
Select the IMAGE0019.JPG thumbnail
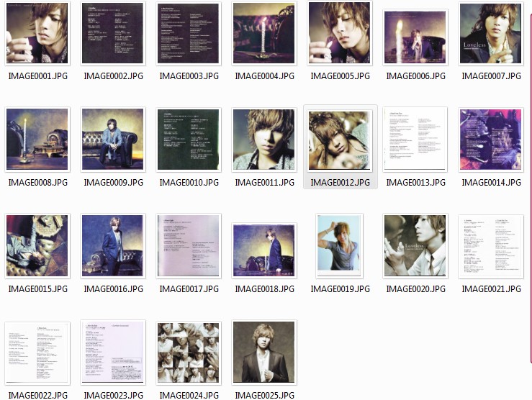pyautogui.click(x=340, y=246)
